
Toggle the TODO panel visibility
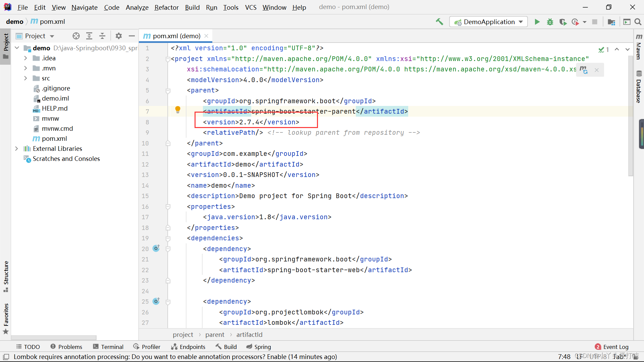28,347
